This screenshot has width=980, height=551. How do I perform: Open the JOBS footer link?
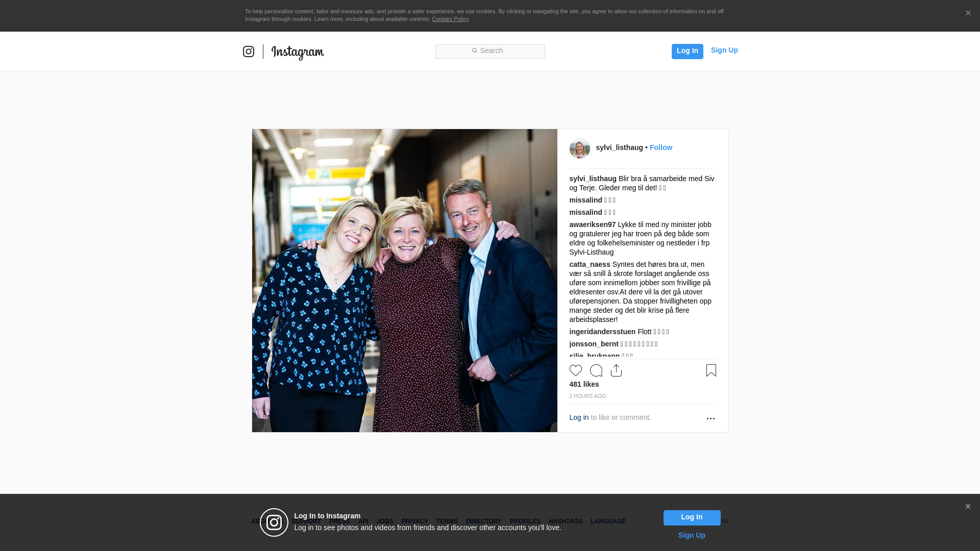tap(385, 521)
